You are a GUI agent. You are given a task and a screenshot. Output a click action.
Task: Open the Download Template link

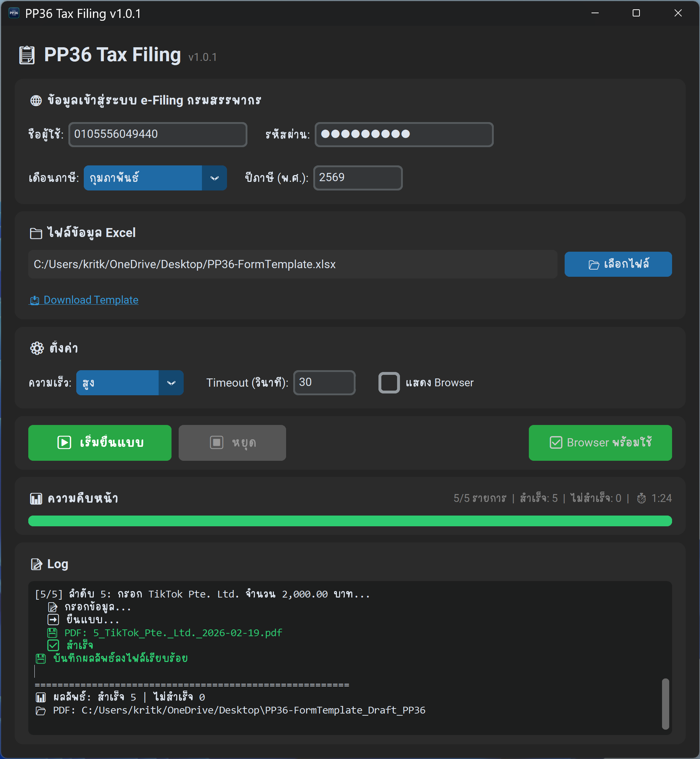91,300
